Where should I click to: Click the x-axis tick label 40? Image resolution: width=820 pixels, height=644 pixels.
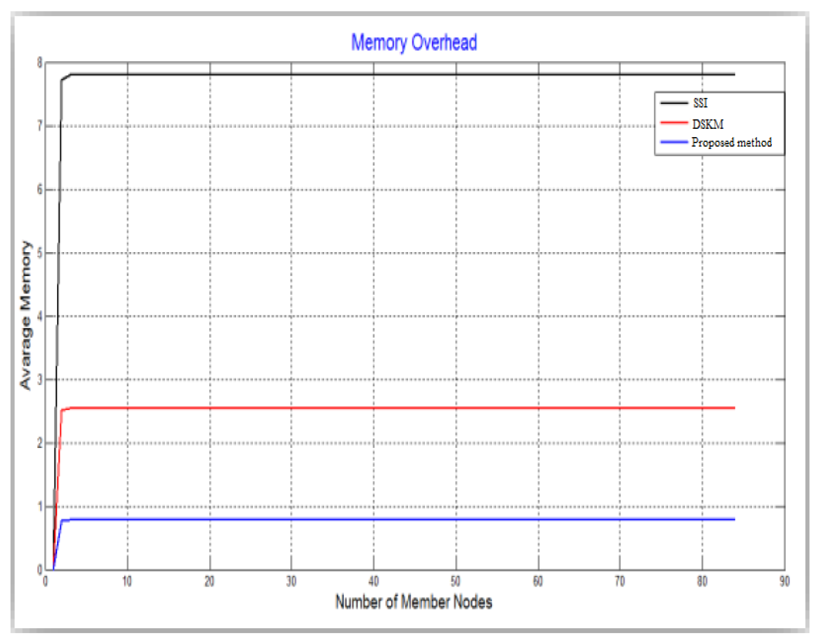click(x=373, y=581)
